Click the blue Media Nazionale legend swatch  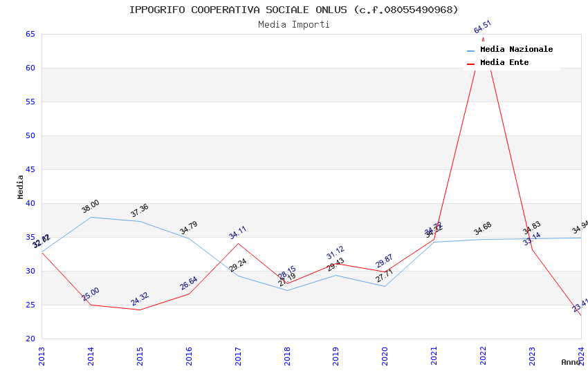(470, 50)
